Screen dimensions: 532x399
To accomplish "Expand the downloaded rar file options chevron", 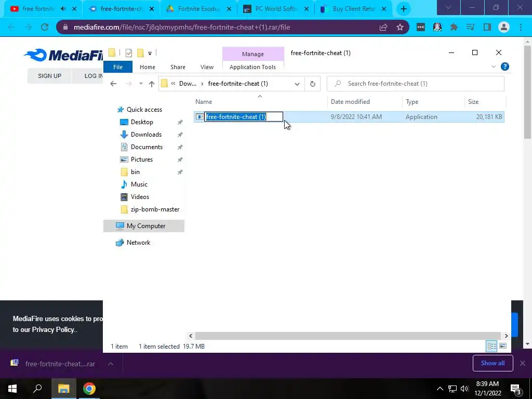I will point(111,364).
